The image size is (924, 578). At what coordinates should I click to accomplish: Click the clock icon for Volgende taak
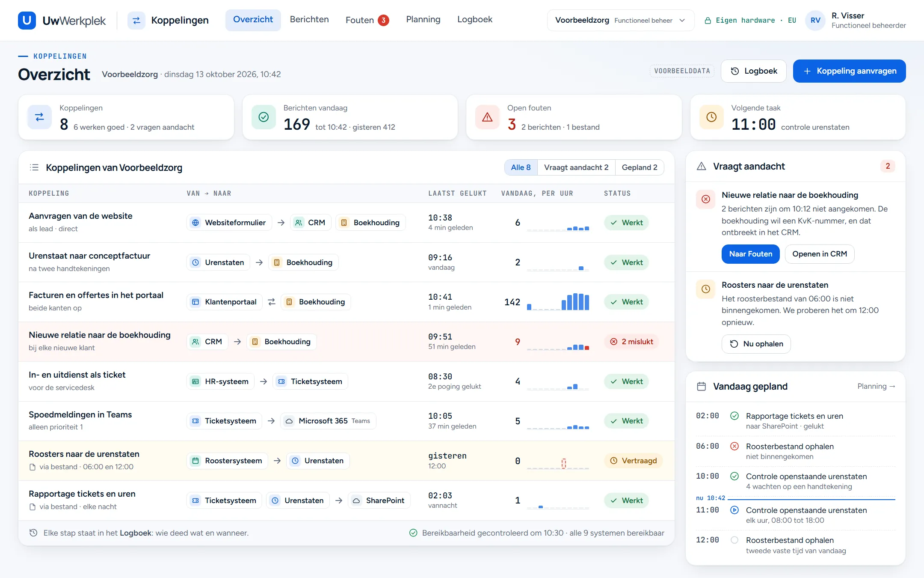[x=711, y=117]
